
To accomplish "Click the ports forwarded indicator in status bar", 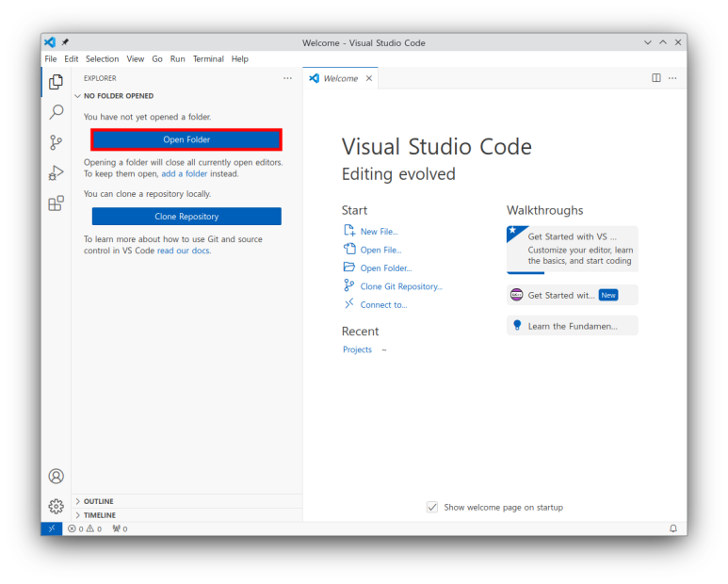I will [120, 528].
